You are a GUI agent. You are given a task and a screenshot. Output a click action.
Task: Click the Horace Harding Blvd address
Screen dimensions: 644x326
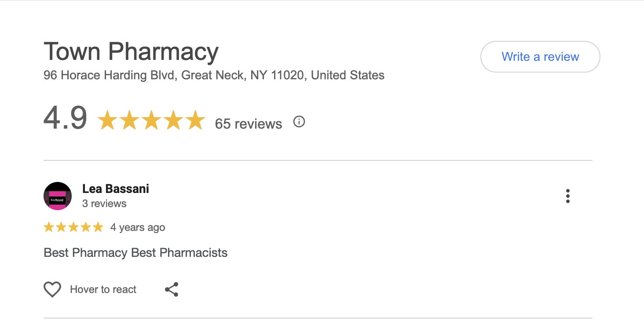pyautogui.click(x=214, y=75)
